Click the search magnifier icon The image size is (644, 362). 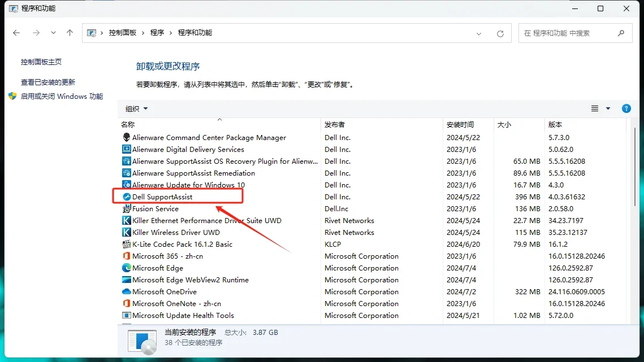[x=621, y=33]
